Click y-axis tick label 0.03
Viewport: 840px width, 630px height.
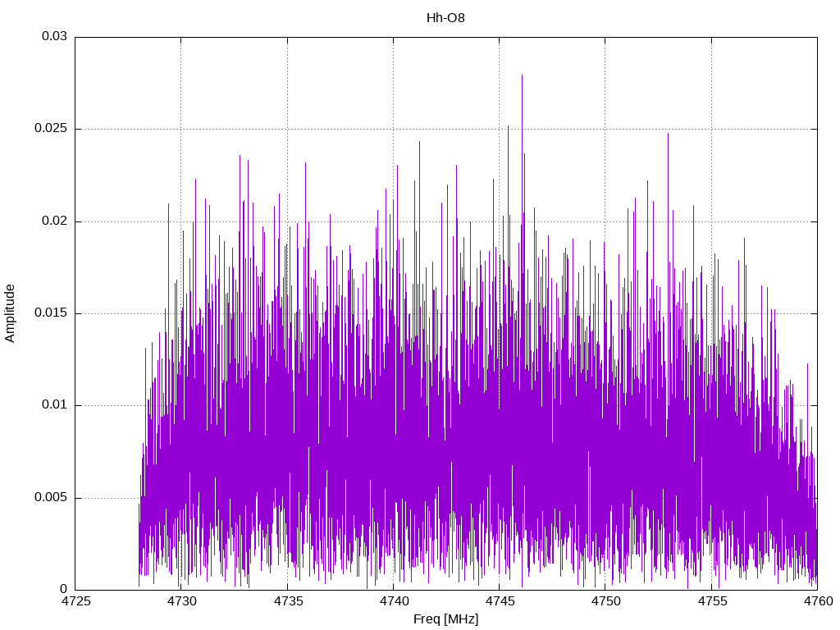pos(55,36)
